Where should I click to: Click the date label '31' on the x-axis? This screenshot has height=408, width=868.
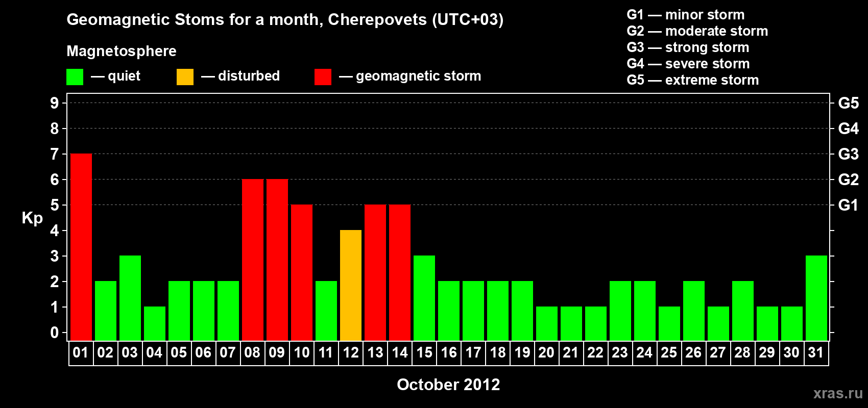coord(816,353)
